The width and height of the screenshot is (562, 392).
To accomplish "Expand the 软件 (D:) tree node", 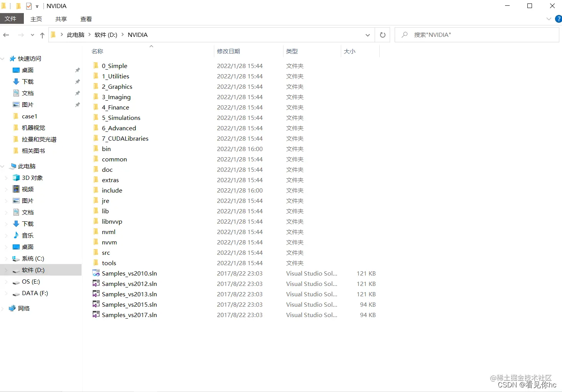I will pyautogui.click(x=6, y=270).
